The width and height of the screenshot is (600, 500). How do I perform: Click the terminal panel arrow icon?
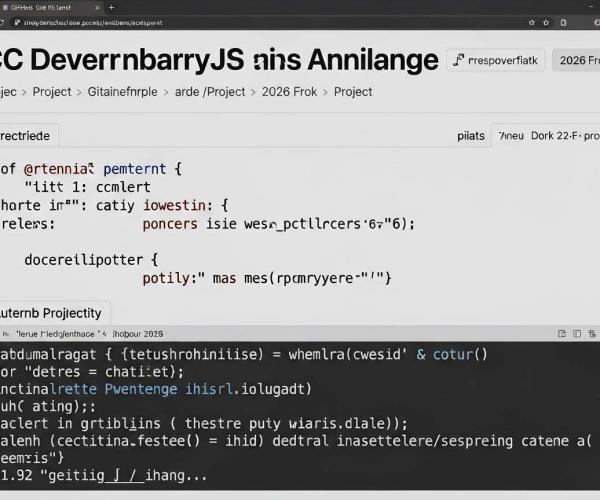(5, 334)
